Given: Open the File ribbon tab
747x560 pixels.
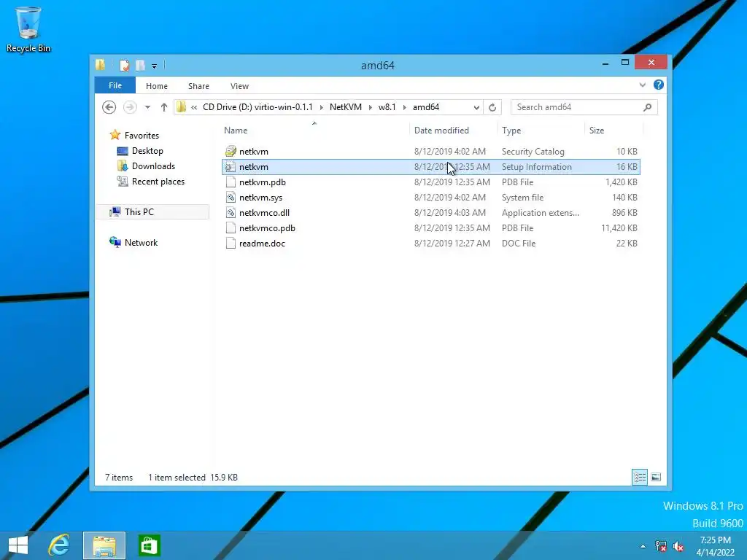Looking at the screenshot, I should click(x=115, y=86).
